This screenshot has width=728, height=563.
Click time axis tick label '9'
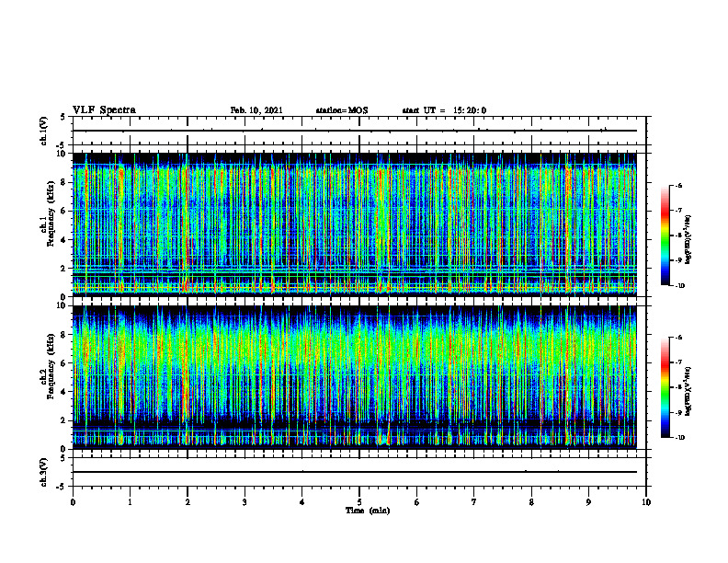(588, 502)
